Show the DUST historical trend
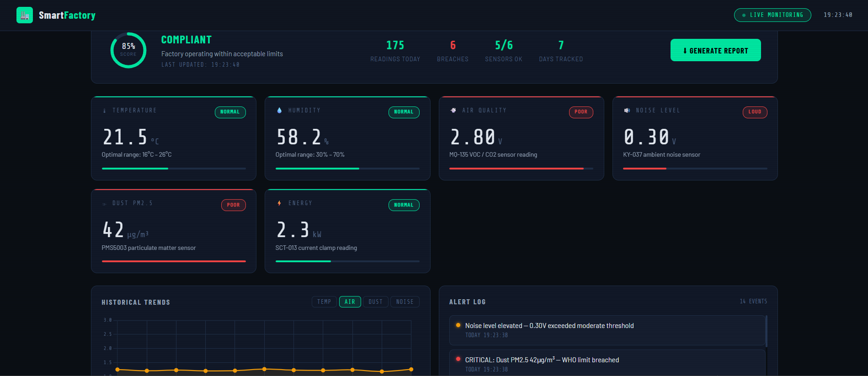 [375, 302]
